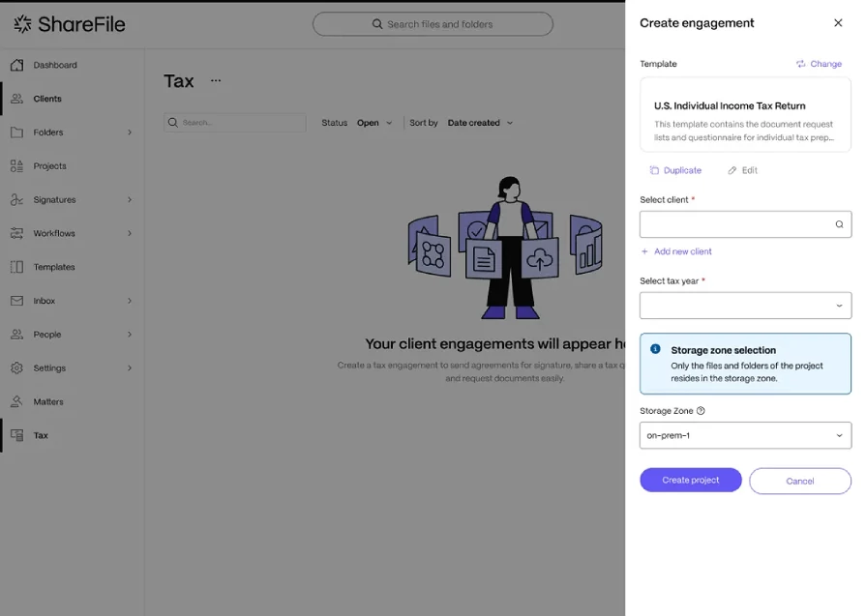The image size is (866, 616).
Task: Open Projects in the sidebar
Action: 49,166
